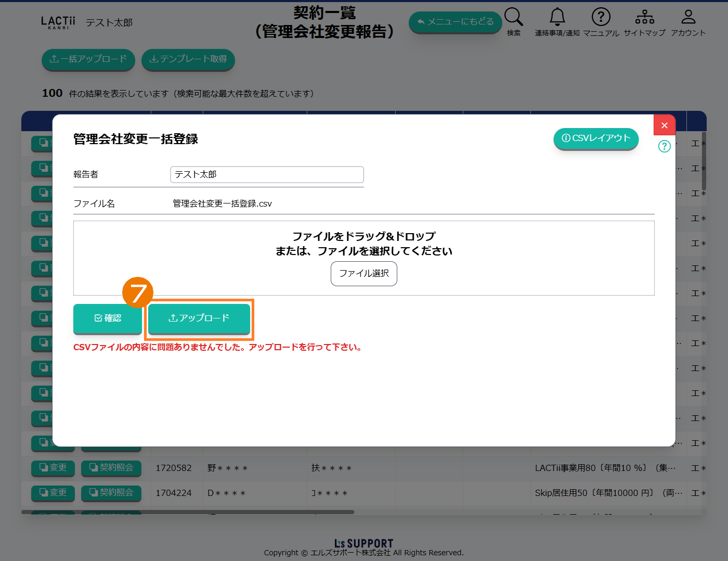Open the CSVレイアウト button
The height and width of the screenshot is (561, 728).
tap(595, 138)
